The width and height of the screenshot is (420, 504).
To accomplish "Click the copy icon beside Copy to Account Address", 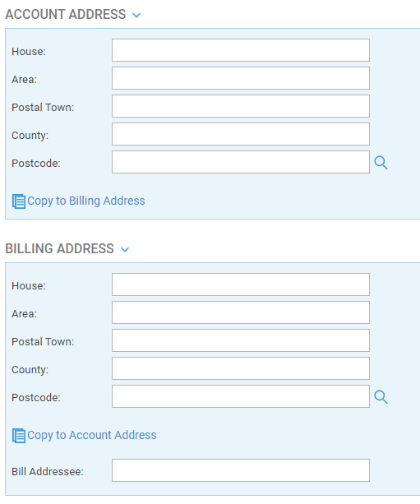I will 19,436.
